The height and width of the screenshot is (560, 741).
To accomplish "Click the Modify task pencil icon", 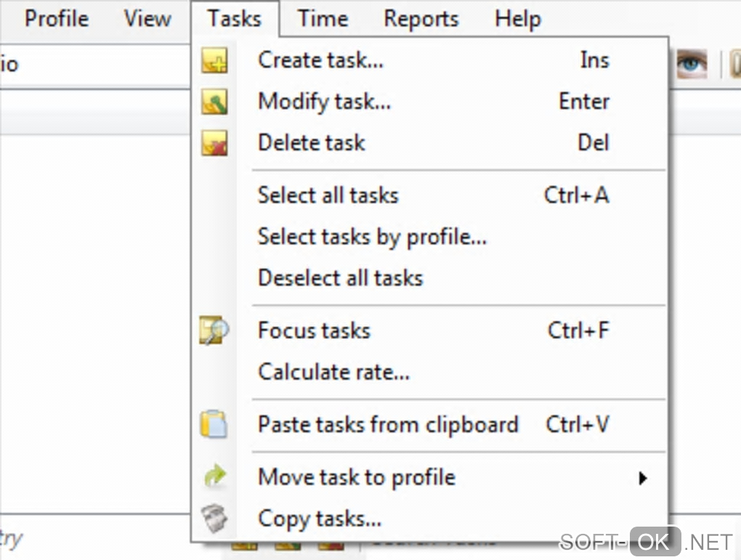I will [x=214, y=102].
